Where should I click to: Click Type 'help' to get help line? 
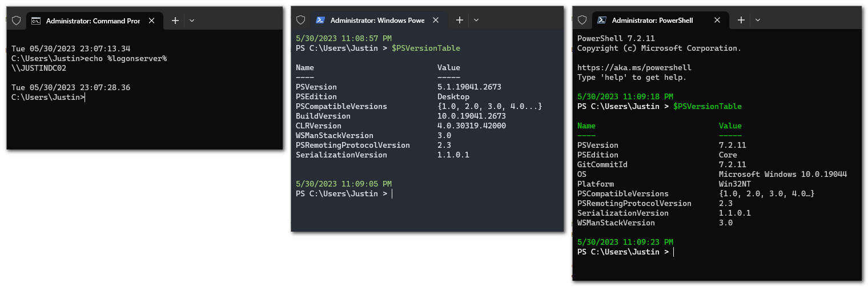pyautogui.click(x=632, y=77)
